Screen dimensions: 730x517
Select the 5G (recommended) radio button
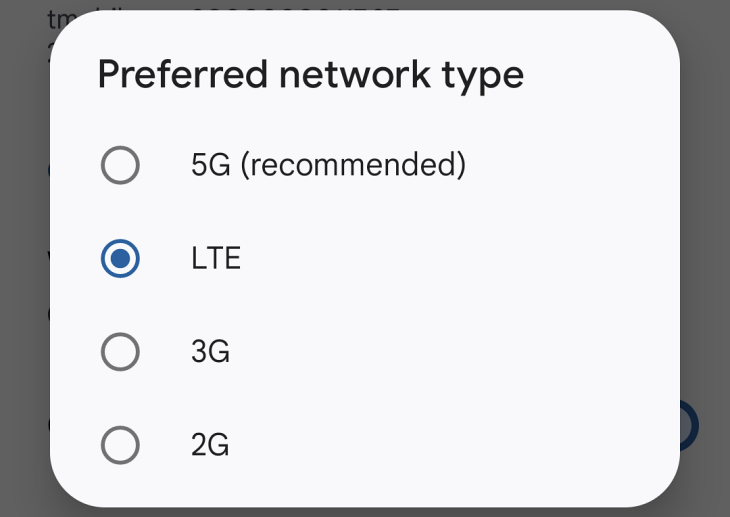coord(120,165)
